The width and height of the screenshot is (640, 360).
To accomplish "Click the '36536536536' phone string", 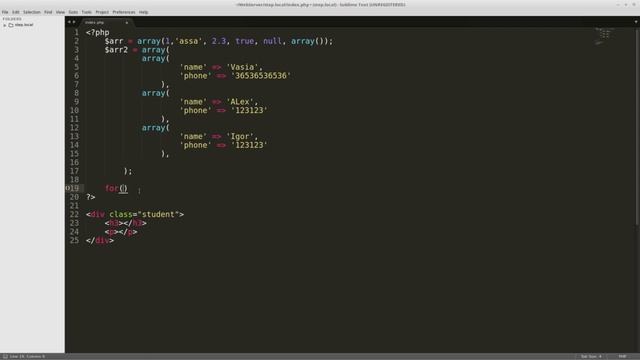I will coord(261,76).
